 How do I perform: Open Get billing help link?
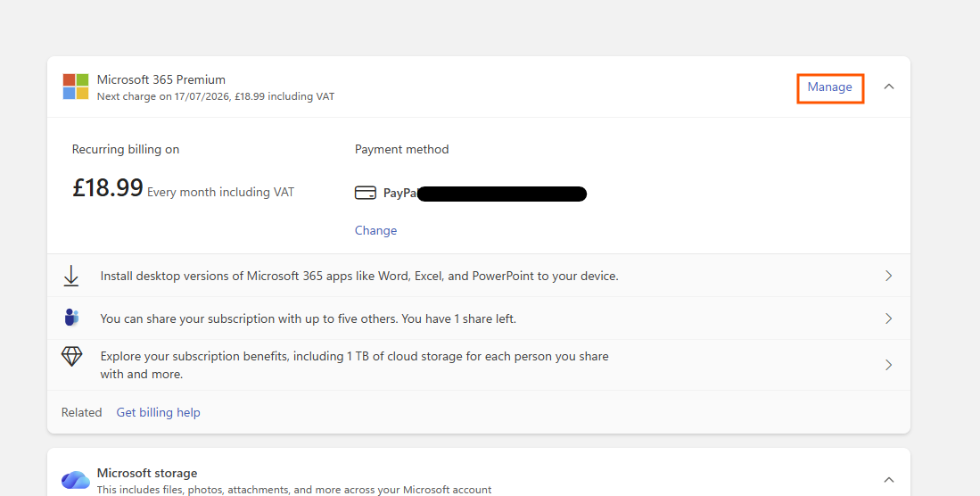pos(158,412)
